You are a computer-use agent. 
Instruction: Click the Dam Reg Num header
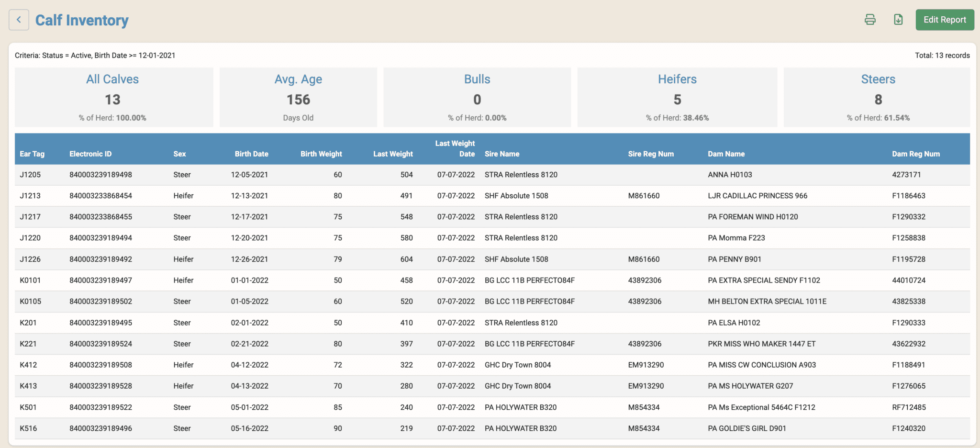915,154
